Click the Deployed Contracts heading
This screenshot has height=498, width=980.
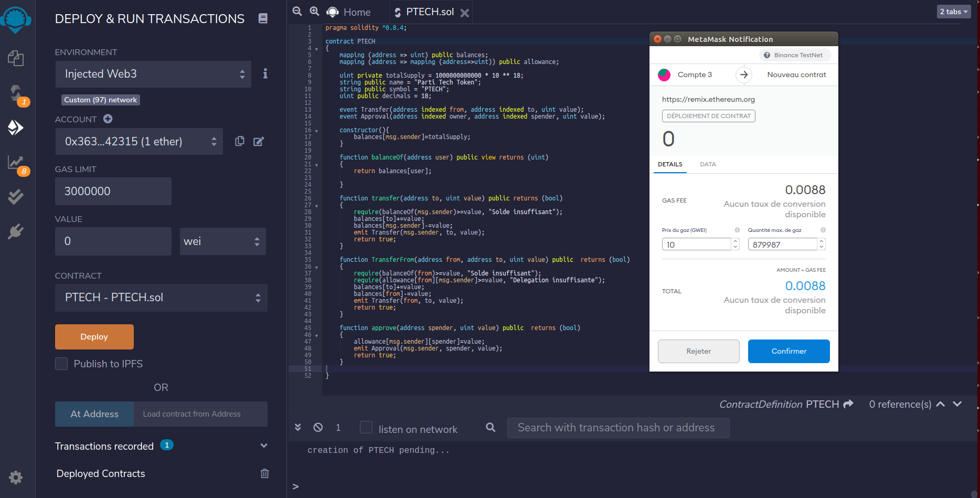pyautogui.click(x=101, y=473)
